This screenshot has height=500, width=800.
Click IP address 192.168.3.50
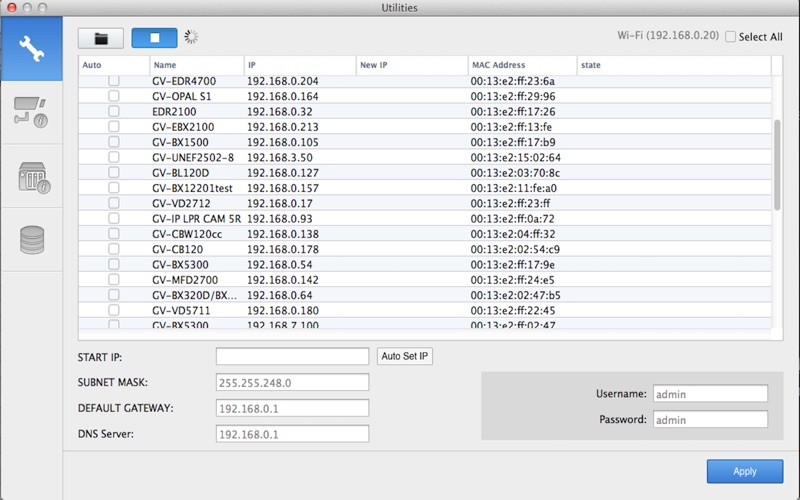click(280, 158)
